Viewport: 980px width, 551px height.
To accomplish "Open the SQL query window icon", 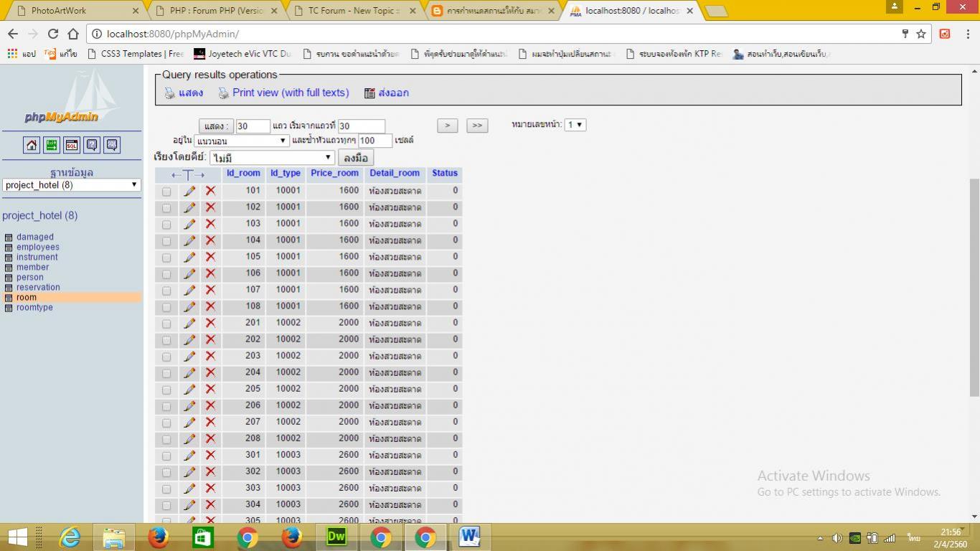I will (x=72, y=145).
